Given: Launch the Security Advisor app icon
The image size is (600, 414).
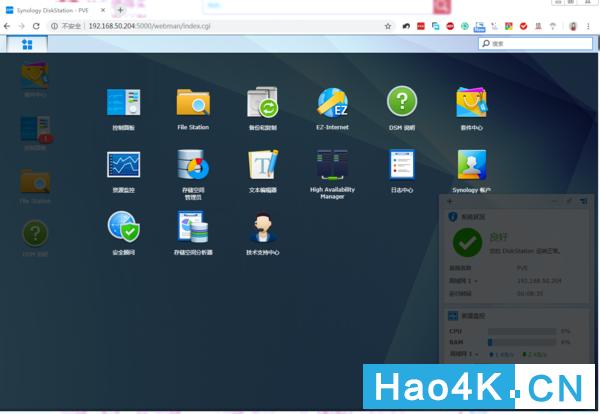Looking at the screenshot, I should pyautogui.click(x=123, y=227).
